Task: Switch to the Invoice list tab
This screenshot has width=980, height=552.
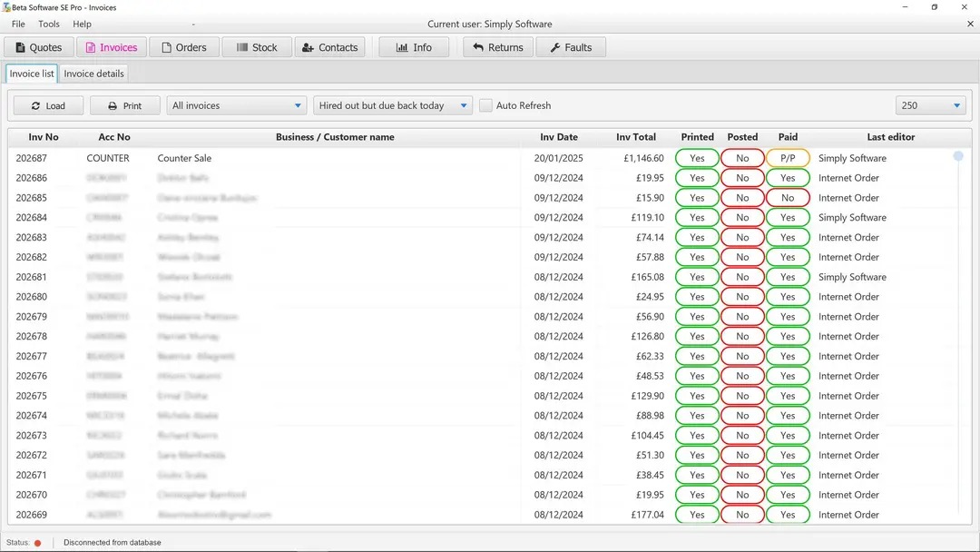Action: point(31,74)
